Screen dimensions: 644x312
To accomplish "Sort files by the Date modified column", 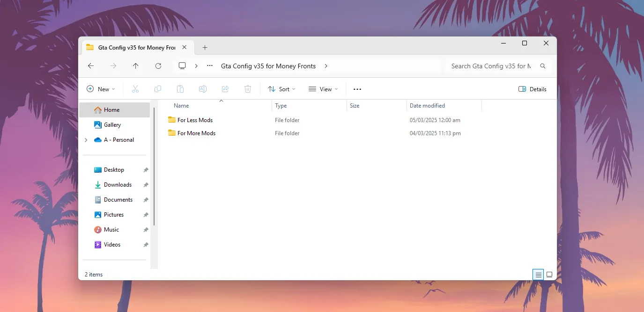I will tap(427, 105).
